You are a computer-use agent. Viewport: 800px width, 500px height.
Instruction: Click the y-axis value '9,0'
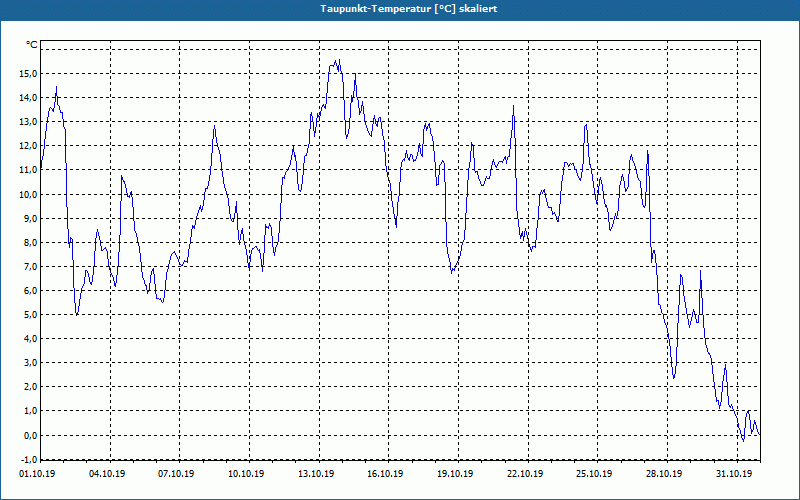(x=30, y=218)
